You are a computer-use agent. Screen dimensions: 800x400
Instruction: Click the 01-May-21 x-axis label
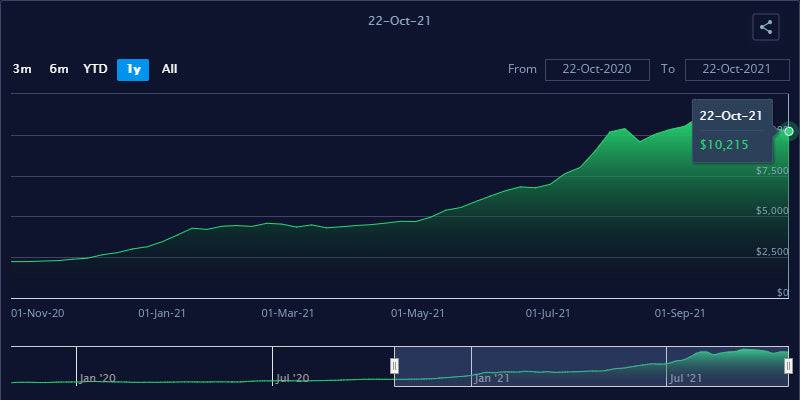click(416, 313)
